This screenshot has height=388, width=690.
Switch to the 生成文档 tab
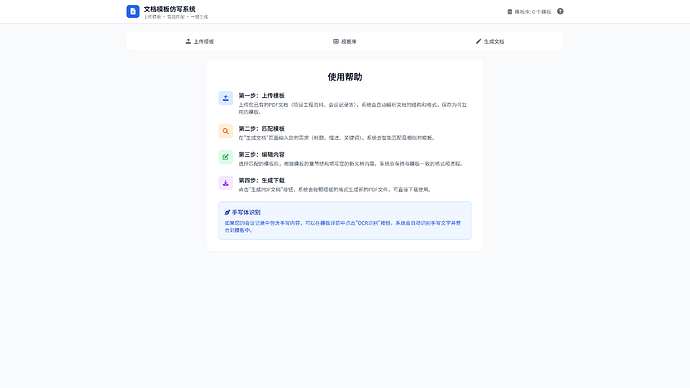pyautogui.click(x=490, y=41)
